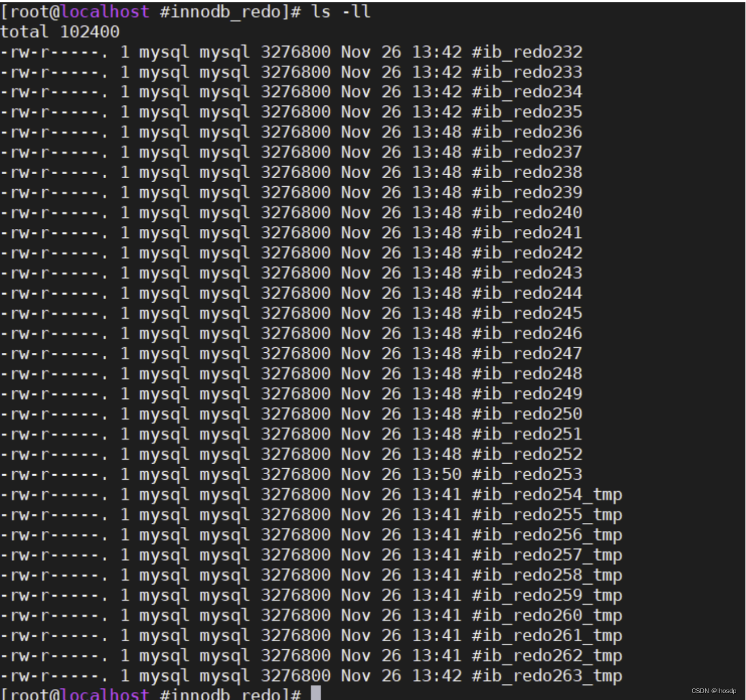Click the filename #ib_redo255_tmp
Screen dimensions: 746x700
pos(547,515)
